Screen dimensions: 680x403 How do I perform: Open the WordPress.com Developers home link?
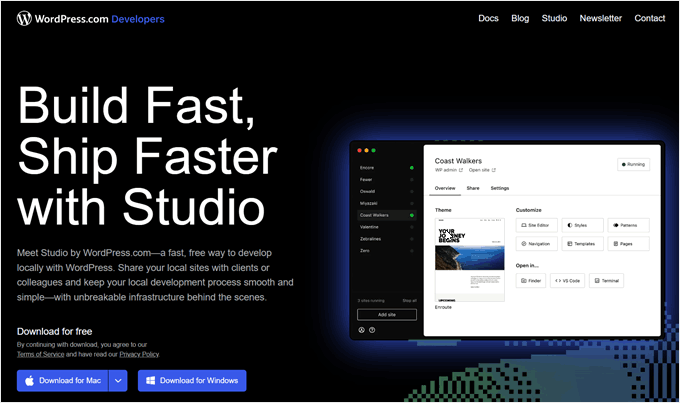[91, 19]
